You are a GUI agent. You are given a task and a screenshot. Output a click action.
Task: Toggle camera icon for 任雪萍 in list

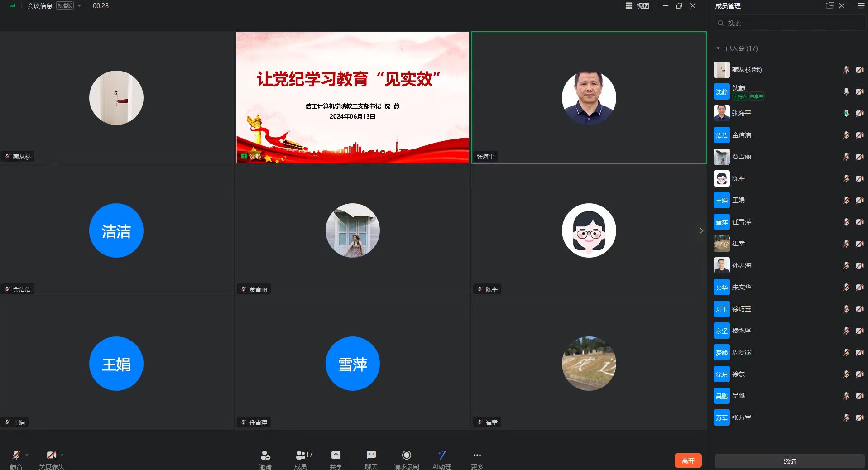(x=859, y=222)
